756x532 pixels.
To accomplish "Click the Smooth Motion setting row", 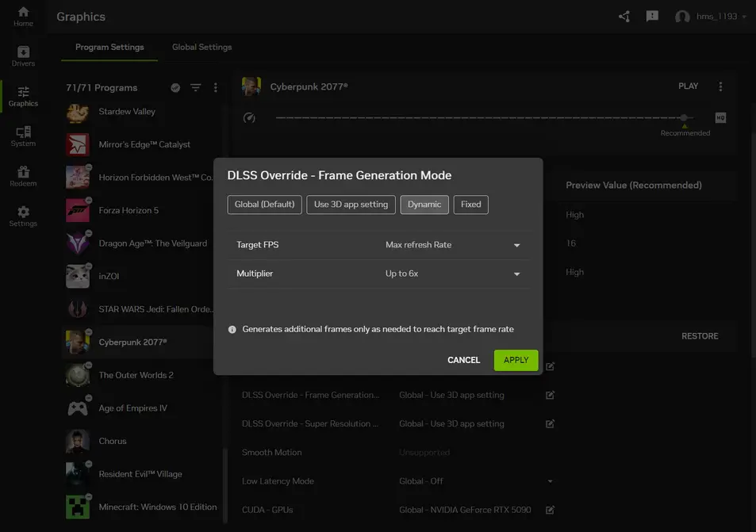I will [398, 453].
